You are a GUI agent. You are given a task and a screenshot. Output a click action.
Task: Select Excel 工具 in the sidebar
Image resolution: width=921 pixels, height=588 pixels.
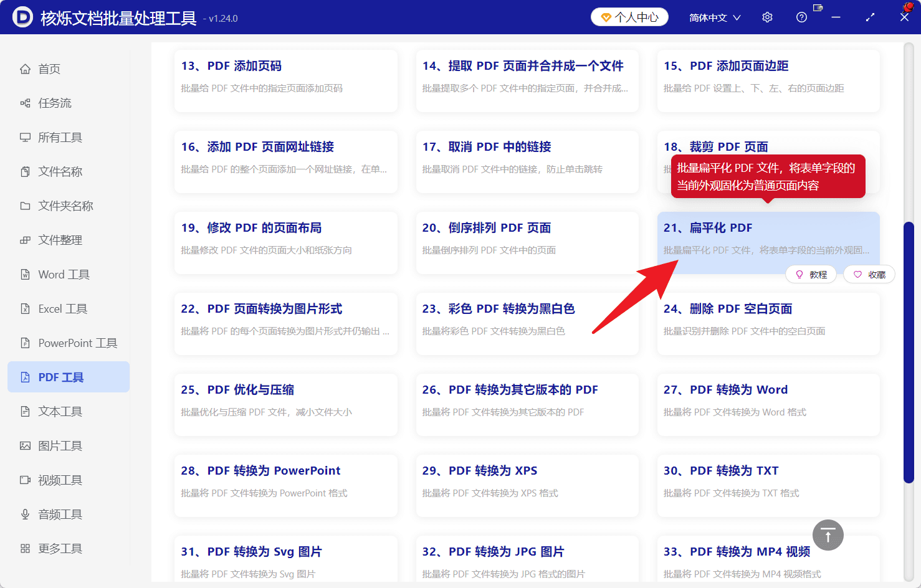69,309
